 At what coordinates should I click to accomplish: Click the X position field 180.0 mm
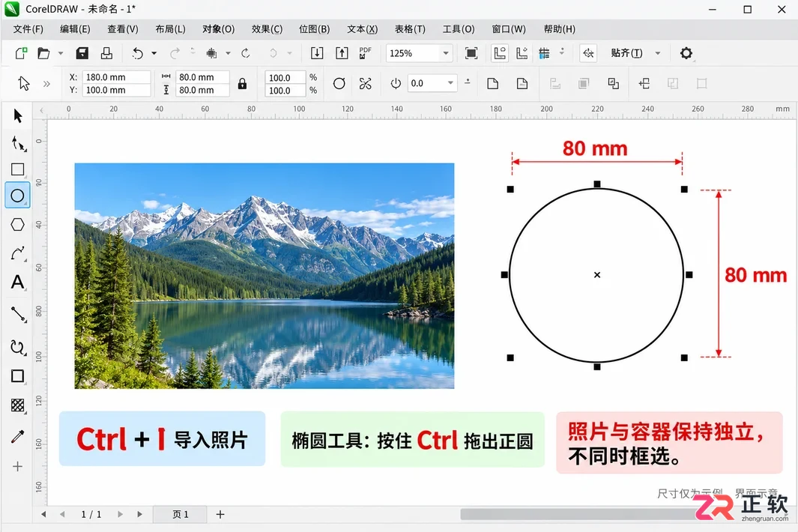click(x=117, y=77)
